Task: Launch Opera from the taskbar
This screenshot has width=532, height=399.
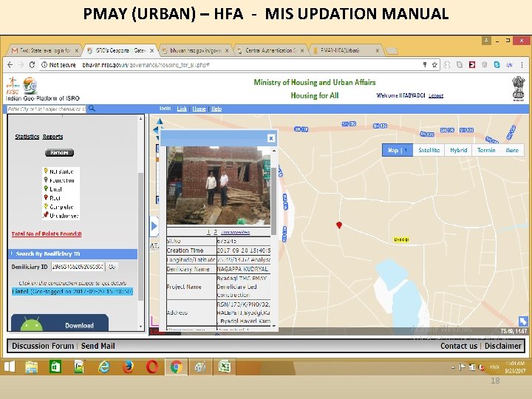Action: [152, 366]
